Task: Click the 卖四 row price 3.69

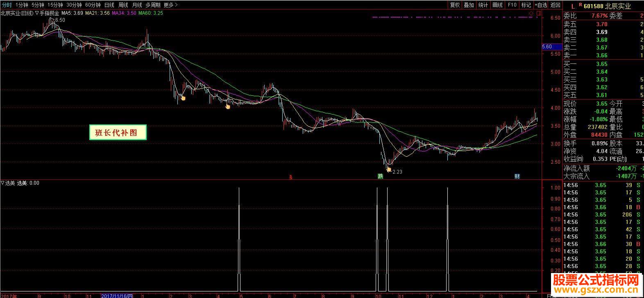Action: coord(601,32)
